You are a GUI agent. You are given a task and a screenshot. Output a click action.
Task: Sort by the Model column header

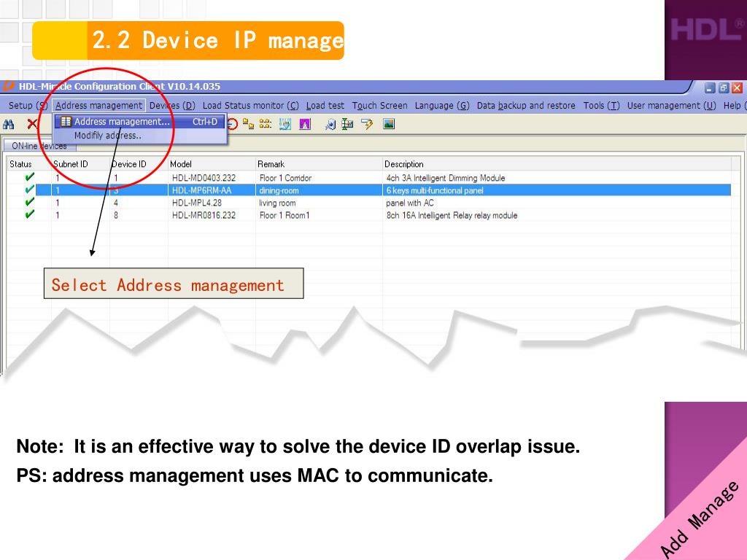point(181,164)
